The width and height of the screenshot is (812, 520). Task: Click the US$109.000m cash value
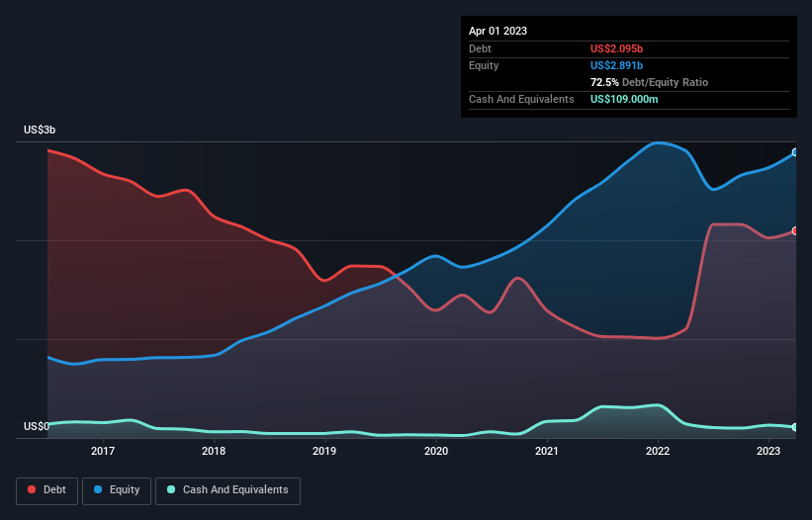click(x=624, y=99)
